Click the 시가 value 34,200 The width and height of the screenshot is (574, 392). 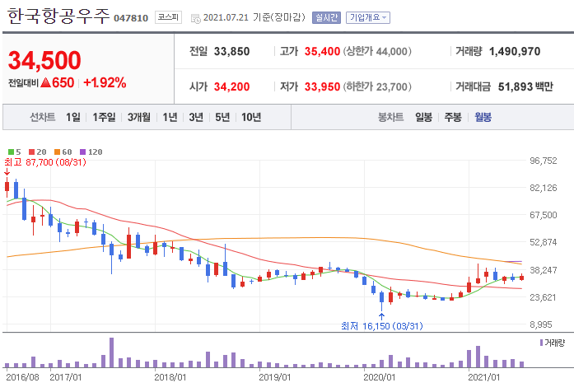[x=231, y=86]
